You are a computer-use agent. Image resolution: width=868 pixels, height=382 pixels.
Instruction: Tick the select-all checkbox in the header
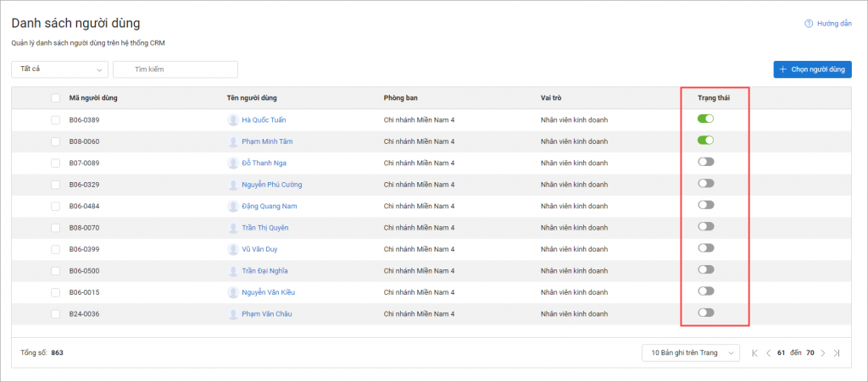click(55, 98)
